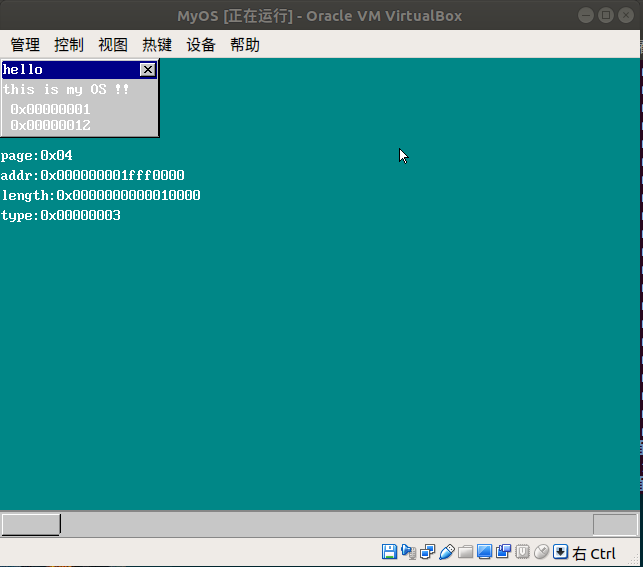Click the CPU virtualization status icon

click(522, 552)
